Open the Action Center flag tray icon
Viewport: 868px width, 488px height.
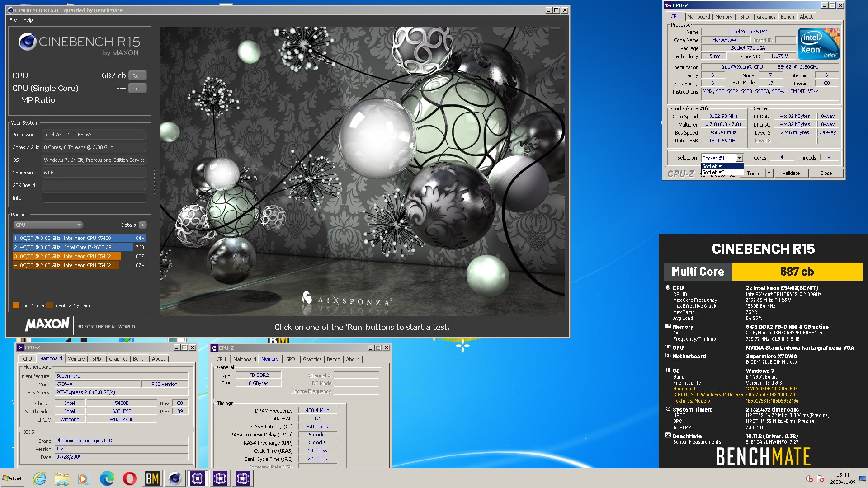pyautogui.click(x=821, y=479)
